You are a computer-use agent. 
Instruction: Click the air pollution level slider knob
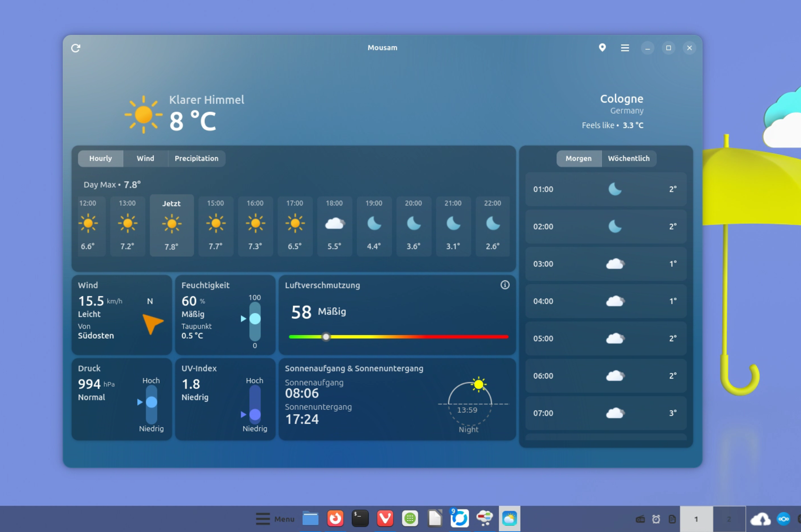point(326,337)
